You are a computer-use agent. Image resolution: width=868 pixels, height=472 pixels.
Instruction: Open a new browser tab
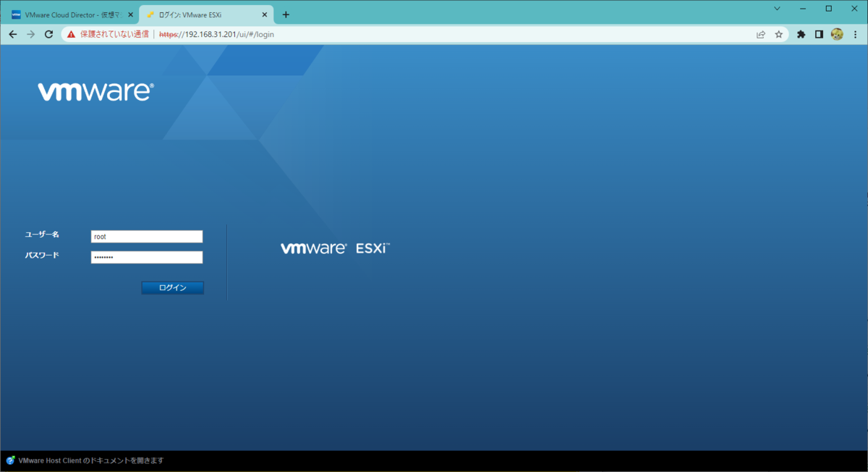(x=286, y=14)
